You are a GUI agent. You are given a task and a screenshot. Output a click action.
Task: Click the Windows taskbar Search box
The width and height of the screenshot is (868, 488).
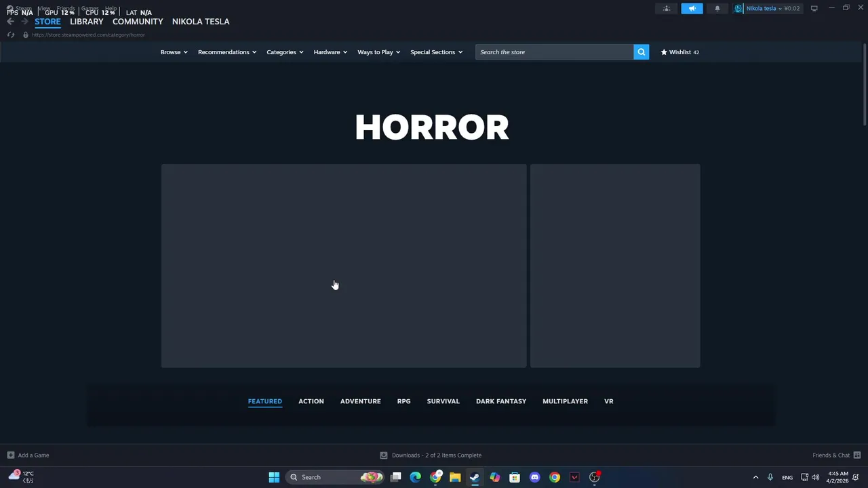coord(335,477)
